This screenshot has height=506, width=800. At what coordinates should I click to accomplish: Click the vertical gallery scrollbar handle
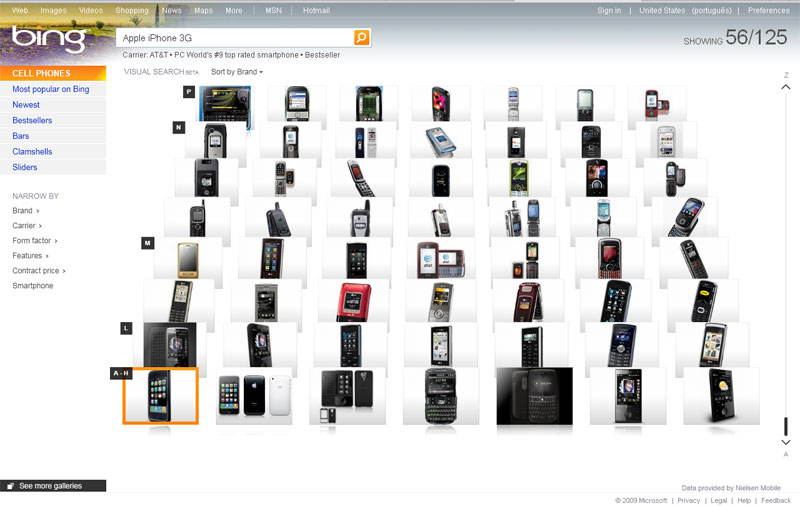point(786,426)
